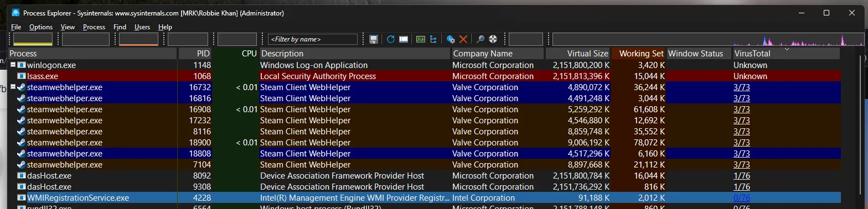Open the Find menu
This screenshot has width=868, height=209.
point(120,27)
